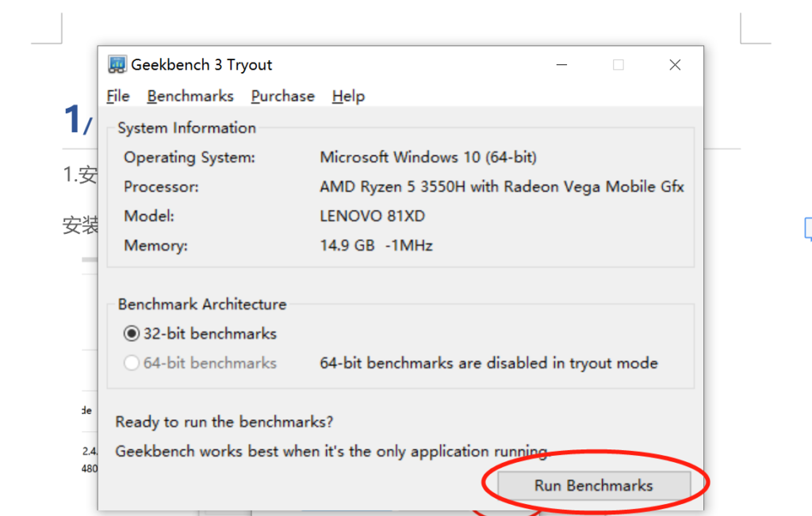Screen dimensions: 812x516
Task: Minimize the Geekbench 3 Tryout window
Action: (x=561, y=65)
